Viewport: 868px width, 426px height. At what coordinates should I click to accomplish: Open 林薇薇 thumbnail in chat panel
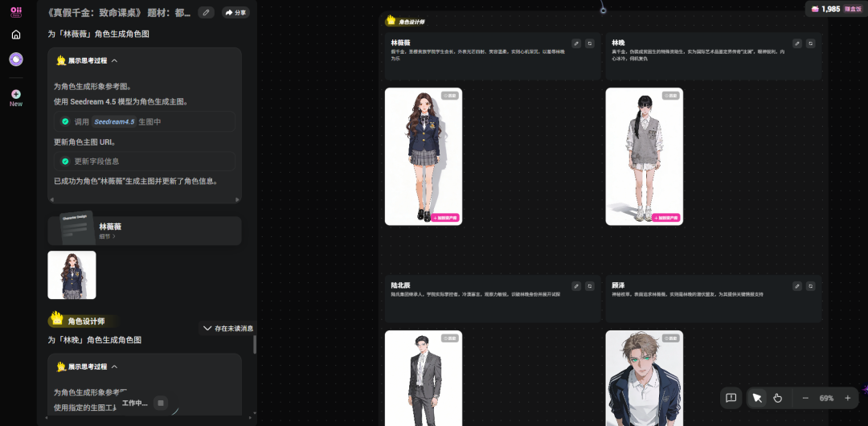[x=72, y=276]
